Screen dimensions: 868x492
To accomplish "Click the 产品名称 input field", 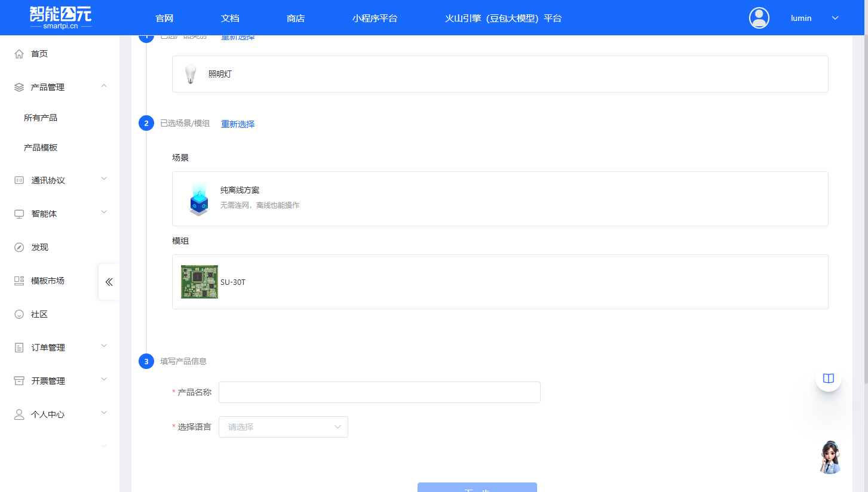I will 379,392.
